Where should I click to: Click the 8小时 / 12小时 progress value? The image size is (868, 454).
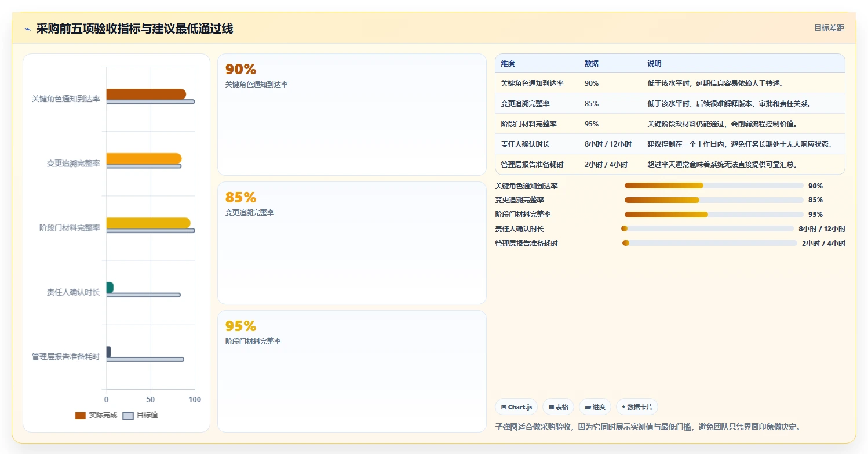[x=822, y=229]
